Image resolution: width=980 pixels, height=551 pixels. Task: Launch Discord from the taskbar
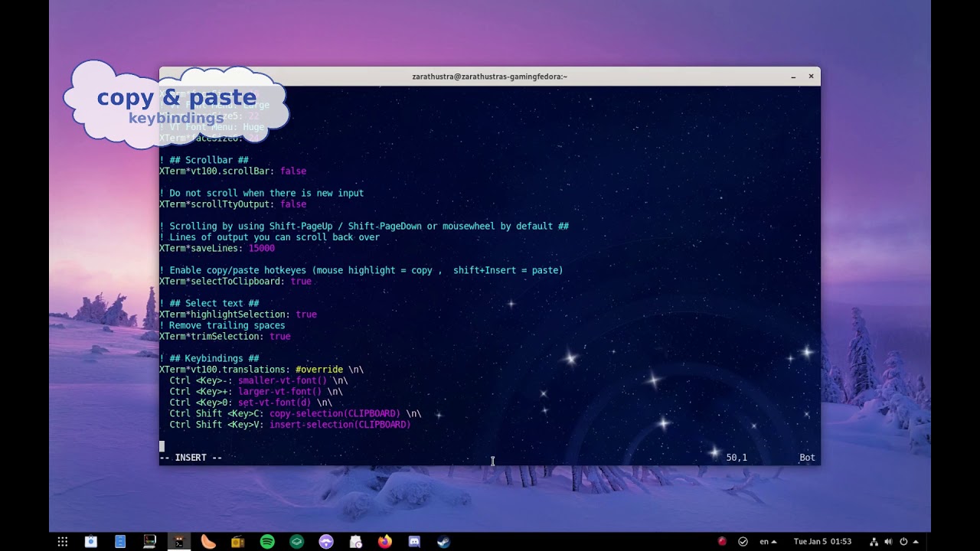click(414, 542)
